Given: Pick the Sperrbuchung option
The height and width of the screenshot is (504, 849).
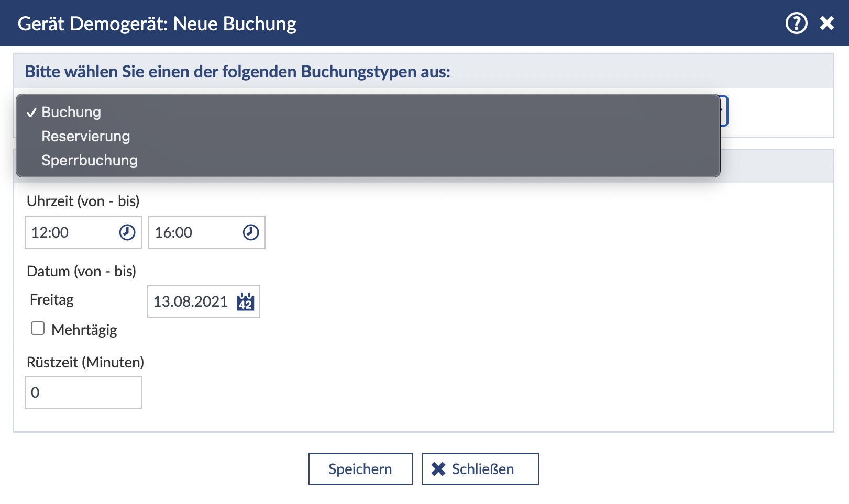Looking at the screenshot, I should (x=90, y=160).
